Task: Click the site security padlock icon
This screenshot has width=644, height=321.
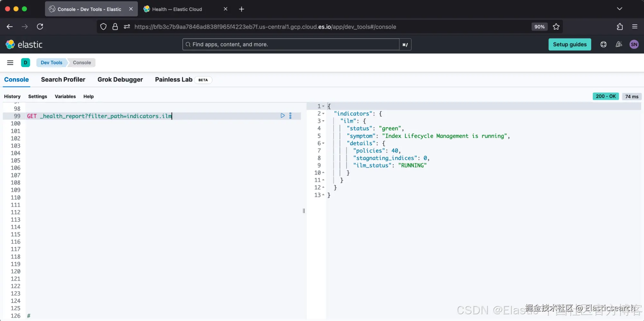Action: point(115,27)
